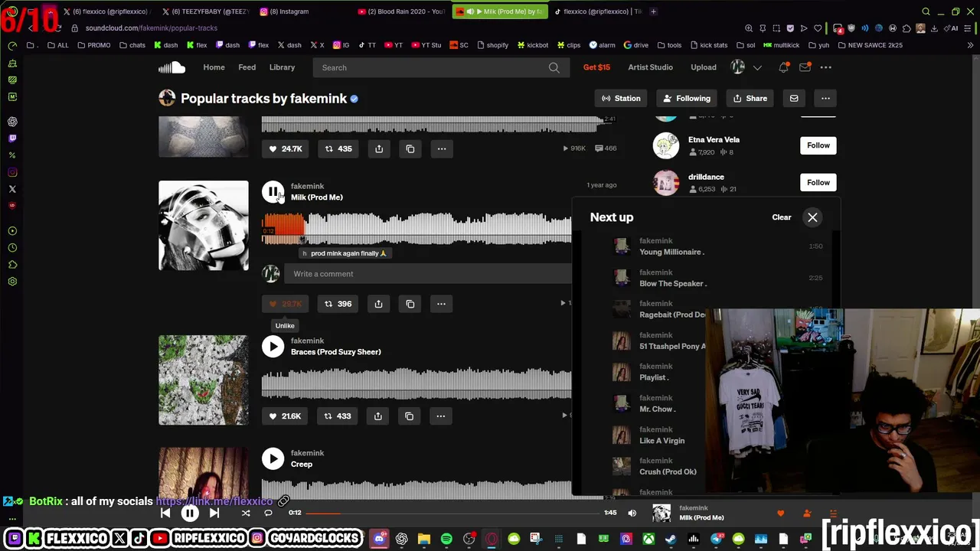Open the Milk (Prod Me) cover artwork

[204, 226]
